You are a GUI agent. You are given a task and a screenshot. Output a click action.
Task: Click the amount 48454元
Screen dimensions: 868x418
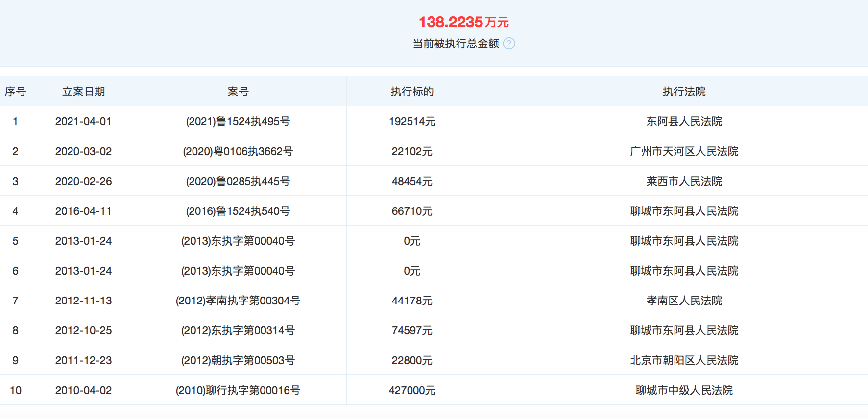click(x=412, y=181)
